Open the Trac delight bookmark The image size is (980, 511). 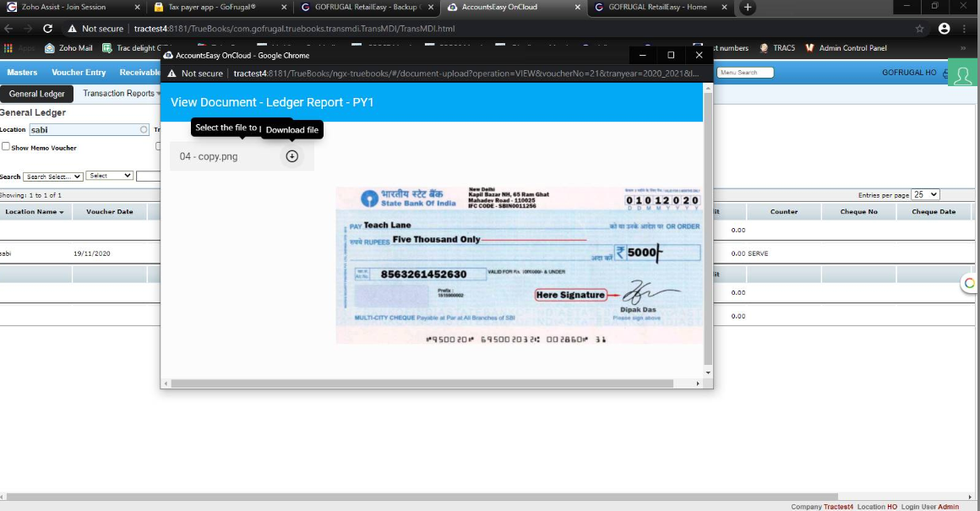click(136, 48)
